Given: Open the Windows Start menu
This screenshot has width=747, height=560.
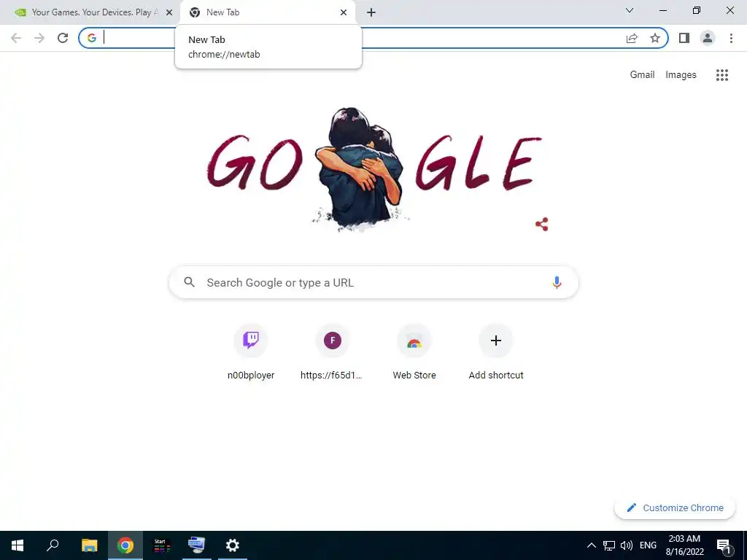Looking at the screenshot, I should [18, 545].
